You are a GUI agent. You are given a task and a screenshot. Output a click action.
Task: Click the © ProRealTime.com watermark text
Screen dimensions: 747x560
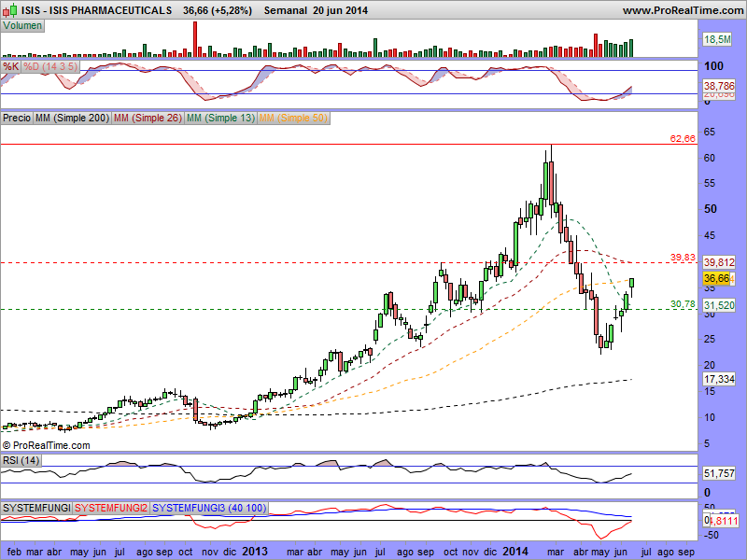coord(46,446)
